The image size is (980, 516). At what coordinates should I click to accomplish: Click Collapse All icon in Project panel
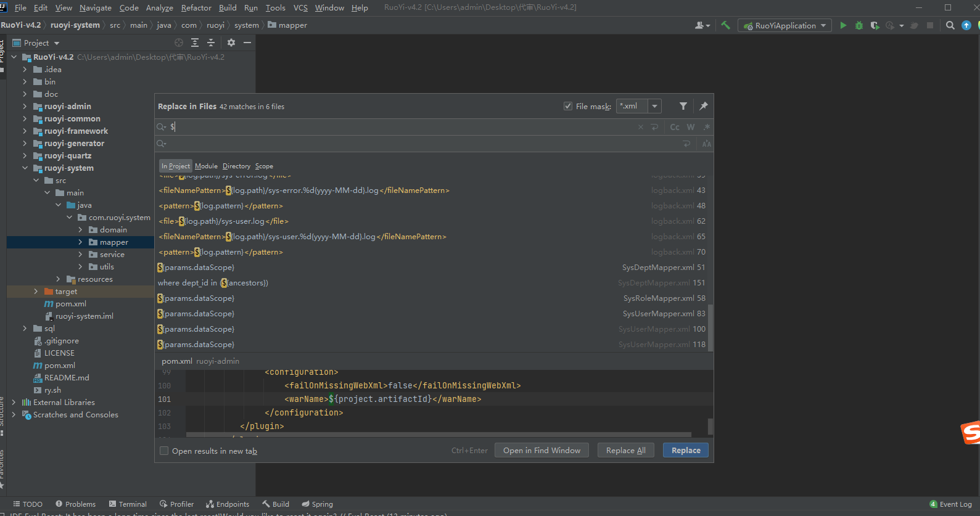pyautogui.click(x=211, y=43)
